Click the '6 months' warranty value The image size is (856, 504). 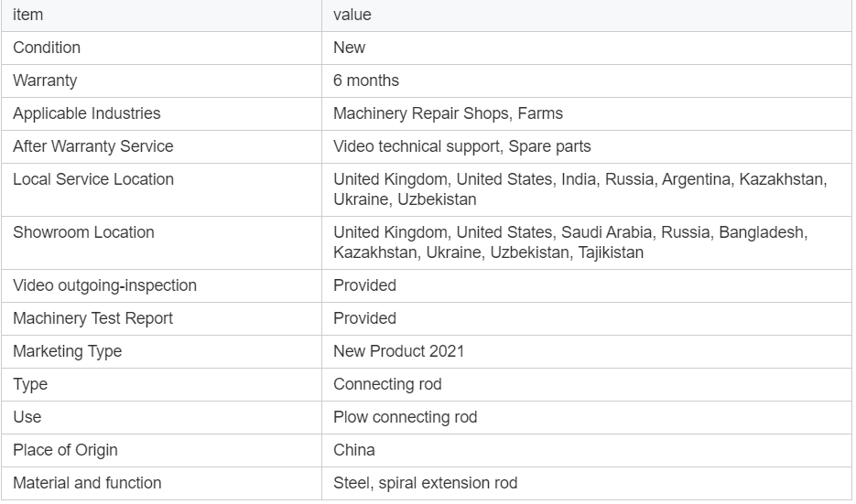tap(366, 80)
